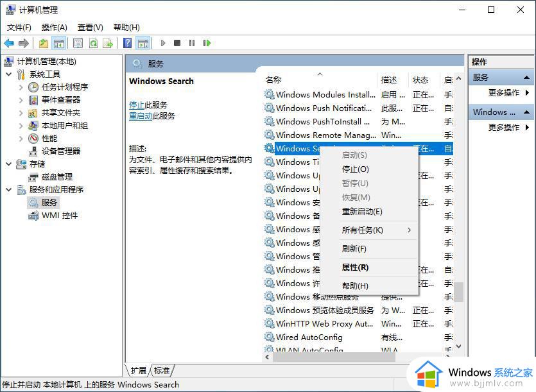Select WMI 控件 in the tree
Viewport: 536px width, 392px height.
[x=60, y=216]
